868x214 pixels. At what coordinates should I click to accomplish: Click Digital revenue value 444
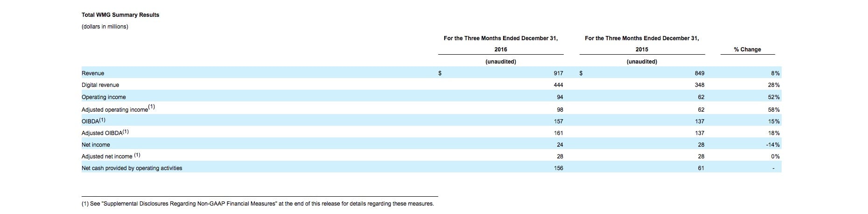click(x=558, y=85)
